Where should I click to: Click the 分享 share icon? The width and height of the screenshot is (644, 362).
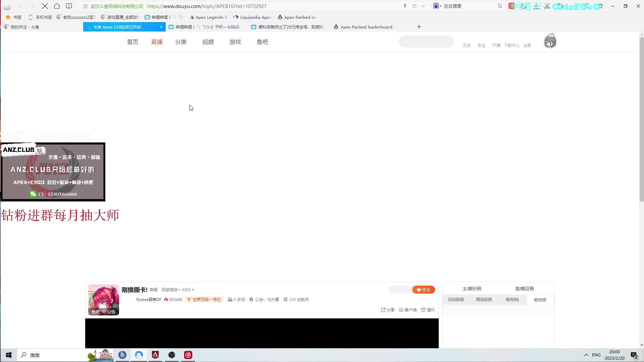point(388,310)
